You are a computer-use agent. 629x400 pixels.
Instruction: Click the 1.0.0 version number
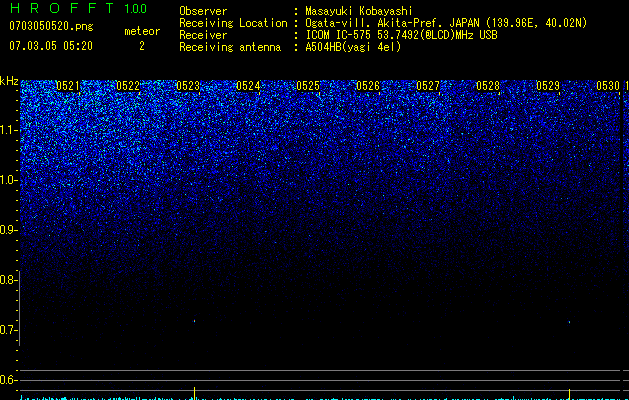135,8
